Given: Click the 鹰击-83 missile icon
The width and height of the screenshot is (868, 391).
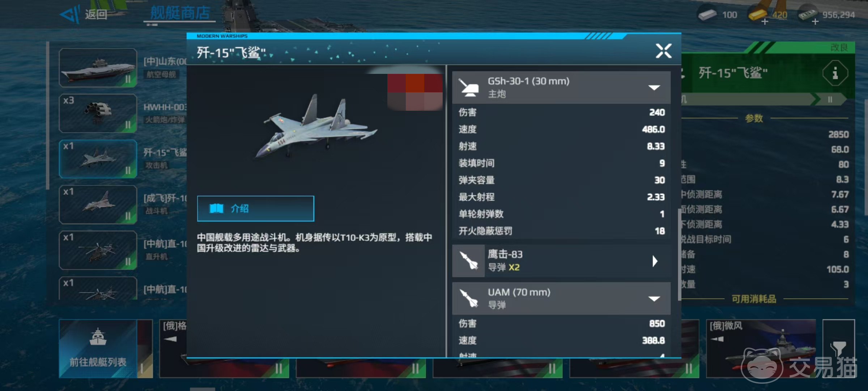Looking at the screenshot, I should [468, 261].
